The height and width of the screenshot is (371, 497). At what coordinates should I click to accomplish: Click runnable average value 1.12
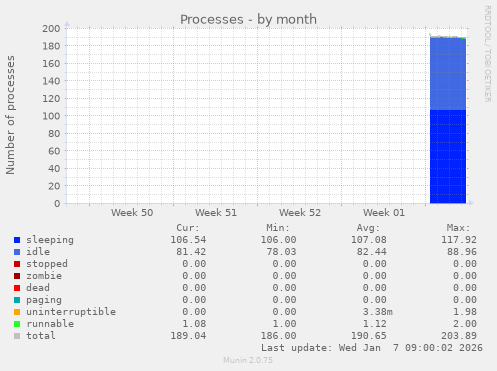tap(375, 324)
